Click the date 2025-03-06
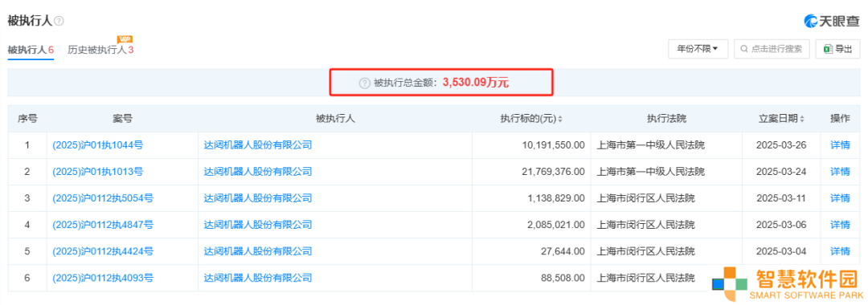The image size is (868, 305). point(781,225)
